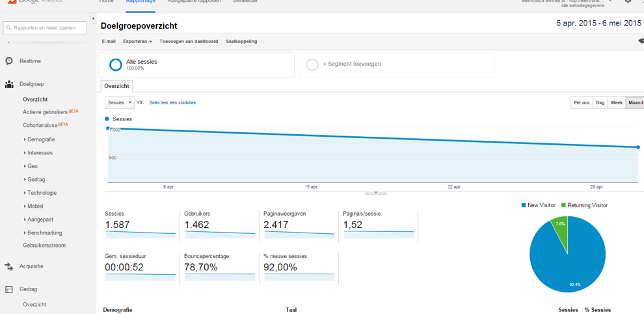The width and height of the screenshot is (644, 314).
Task: Click the green Returning Visitor legend swatch
Action: pos(563,205)
